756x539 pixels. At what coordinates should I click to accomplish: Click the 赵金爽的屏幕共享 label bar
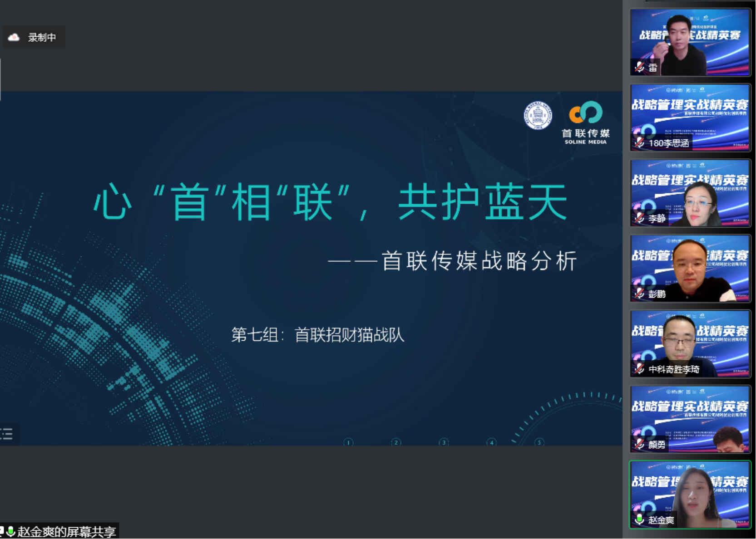pos(59,531)
